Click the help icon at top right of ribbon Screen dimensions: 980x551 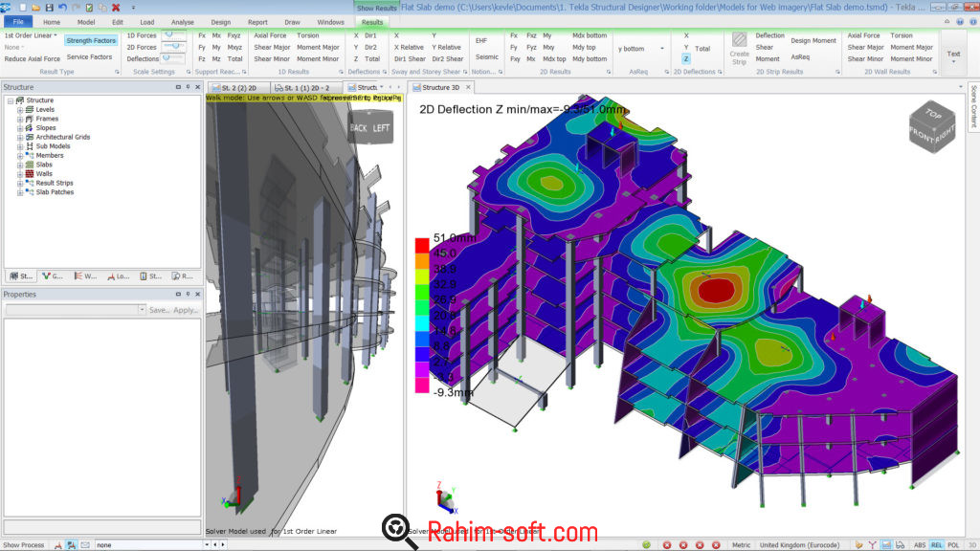[x=960, y=22]
